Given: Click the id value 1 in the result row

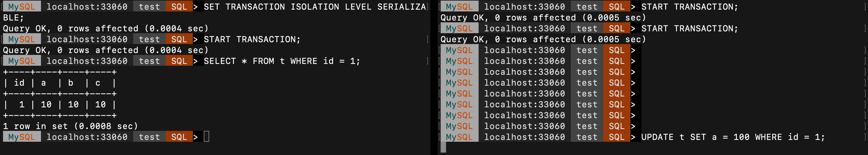Looking at the screenshot, I should pyautogui.click(x=22, y=104).
